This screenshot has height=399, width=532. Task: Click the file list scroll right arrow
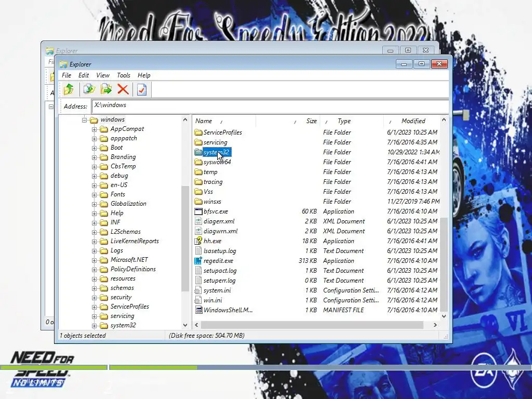coord(435,325)
